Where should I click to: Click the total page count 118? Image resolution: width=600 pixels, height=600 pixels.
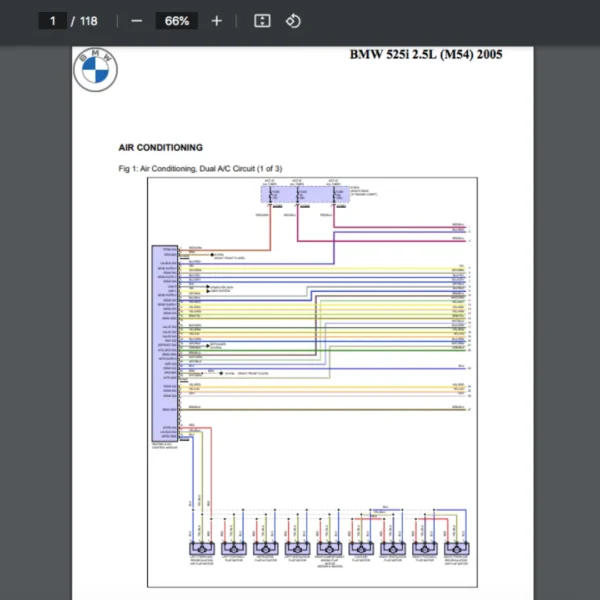[x=88, y=21]
